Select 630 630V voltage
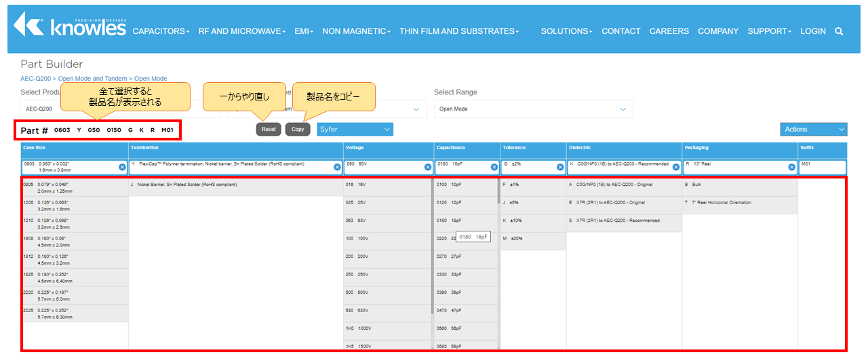This screenshot has width=868, height=359. pos(387,313)
